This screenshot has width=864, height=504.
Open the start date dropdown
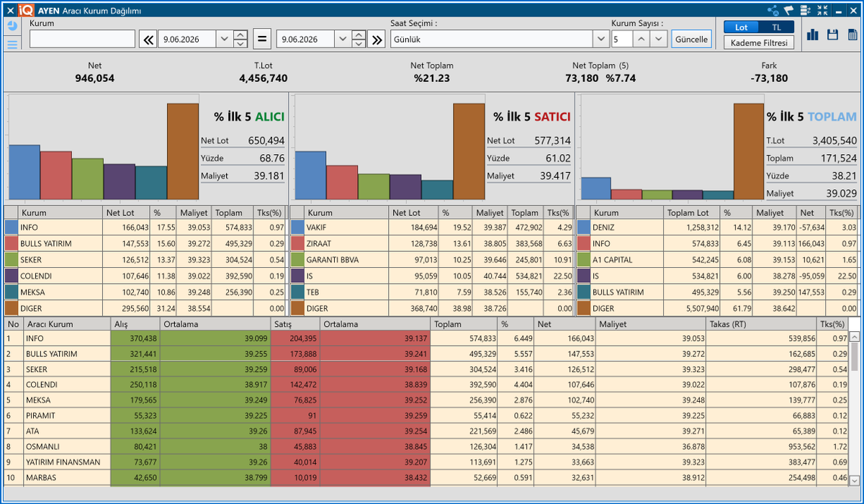[223, 39]
